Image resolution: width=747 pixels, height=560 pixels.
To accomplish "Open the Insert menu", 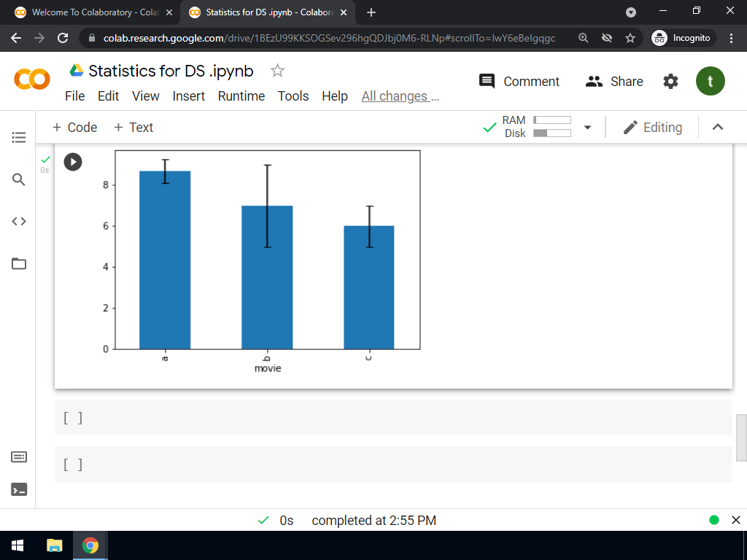I will pos(189,96).
